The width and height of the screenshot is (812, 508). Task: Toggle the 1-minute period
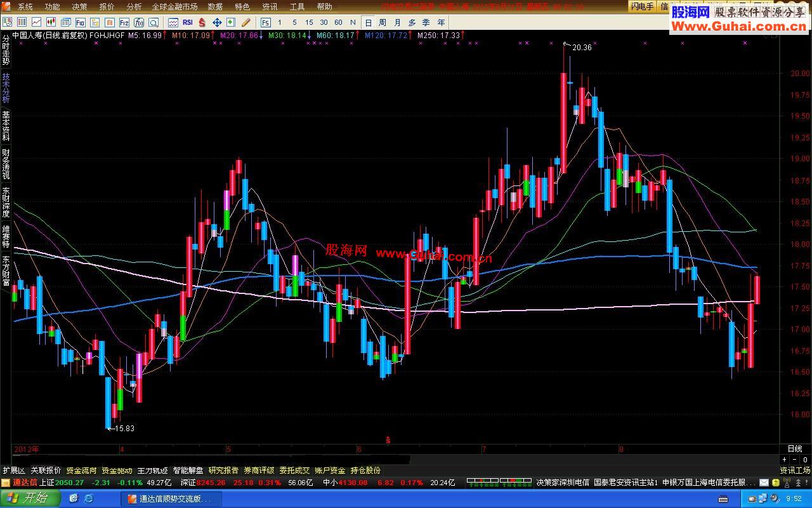click(280, 22)
